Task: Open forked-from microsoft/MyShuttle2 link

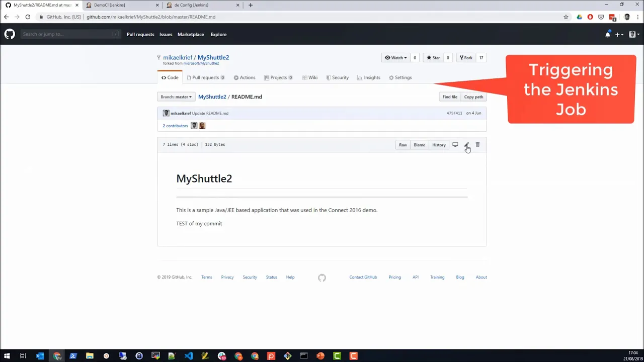Action: pyautogui.click(x=201, y=63)
